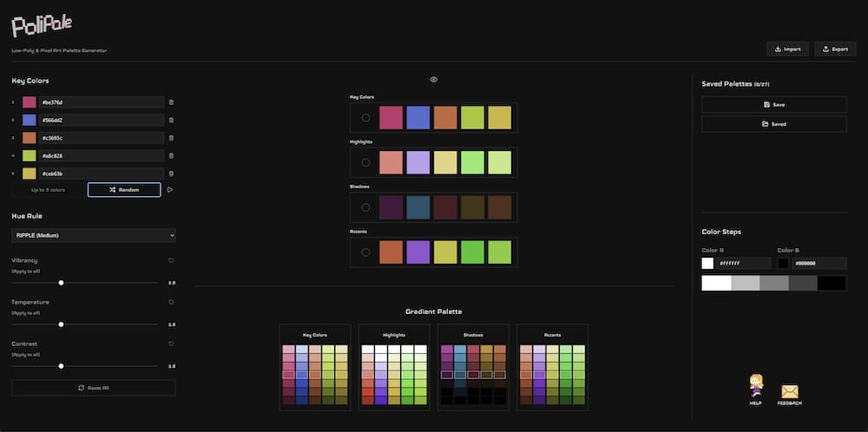Click the Import button in header
This screenshot has height=432, width=868.
pos(786,49)
